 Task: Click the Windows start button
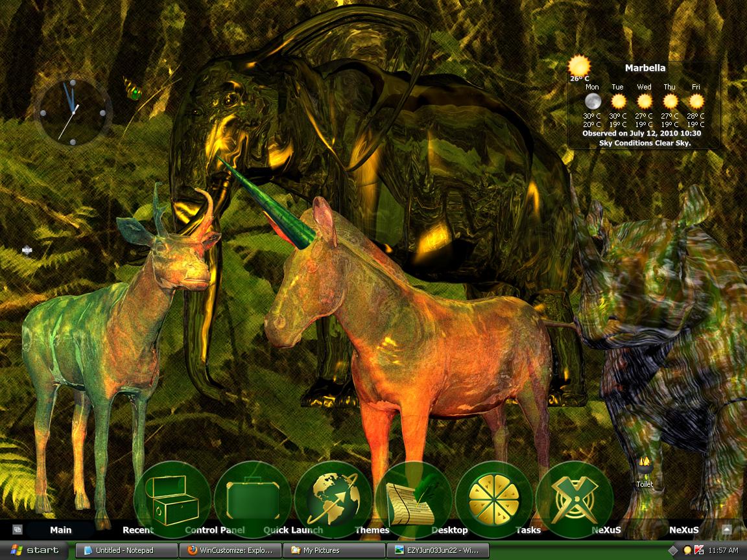[34, 550]
